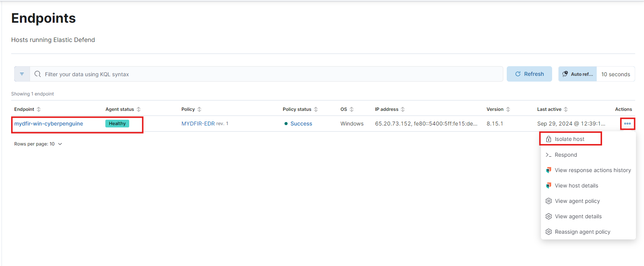This screenshot has height=266, width=644.
Task: Sort by Policy column arrows
Action: (200, 109)
